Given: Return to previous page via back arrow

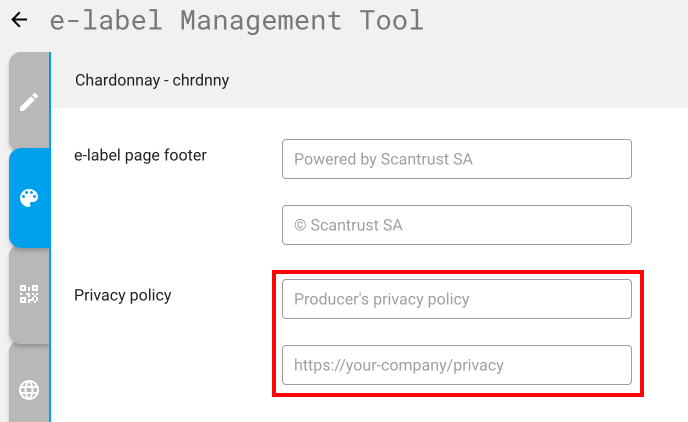Looking at the screenshot, I should (19, 20).
